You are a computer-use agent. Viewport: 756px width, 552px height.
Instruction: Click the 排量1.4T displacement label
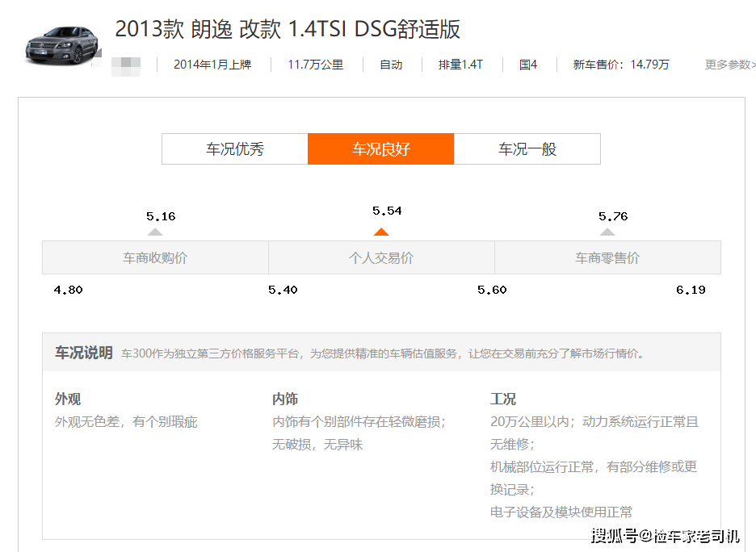pos(460,65)
